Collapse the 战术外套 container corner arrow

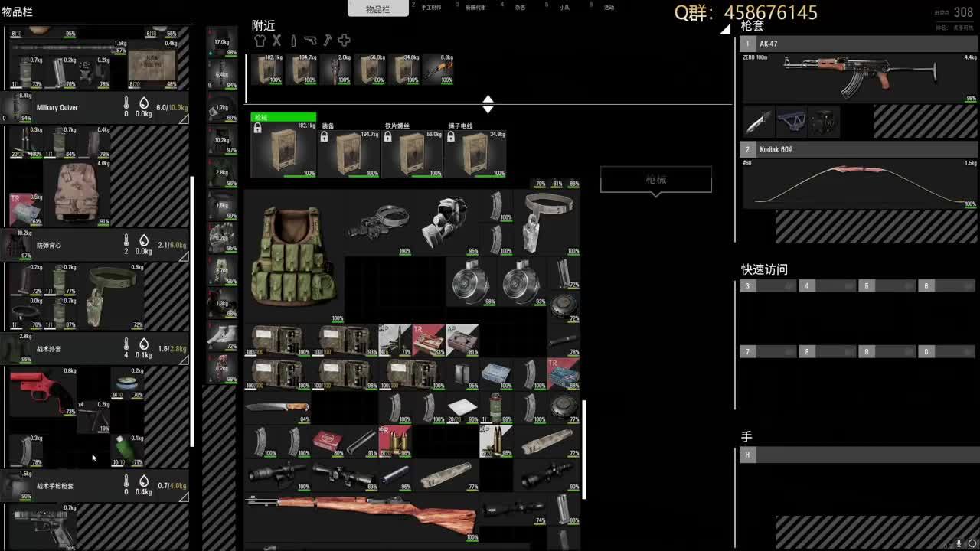[184, 360]
